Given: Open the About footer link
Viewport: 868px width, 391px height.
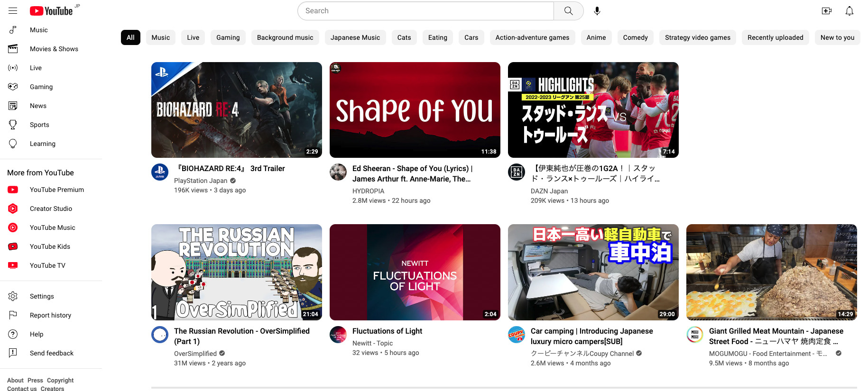Looking at the screenshot, I should click(15, 380).
